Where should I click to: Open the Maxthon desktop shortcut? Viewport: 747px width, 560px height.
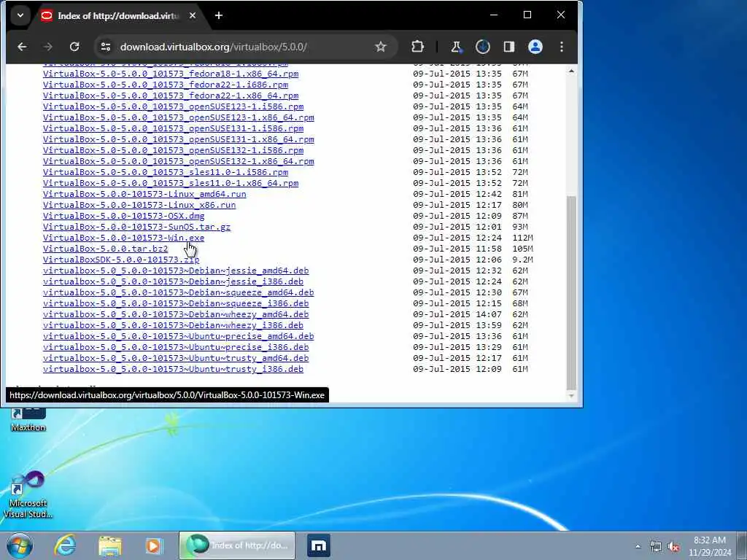28,420
